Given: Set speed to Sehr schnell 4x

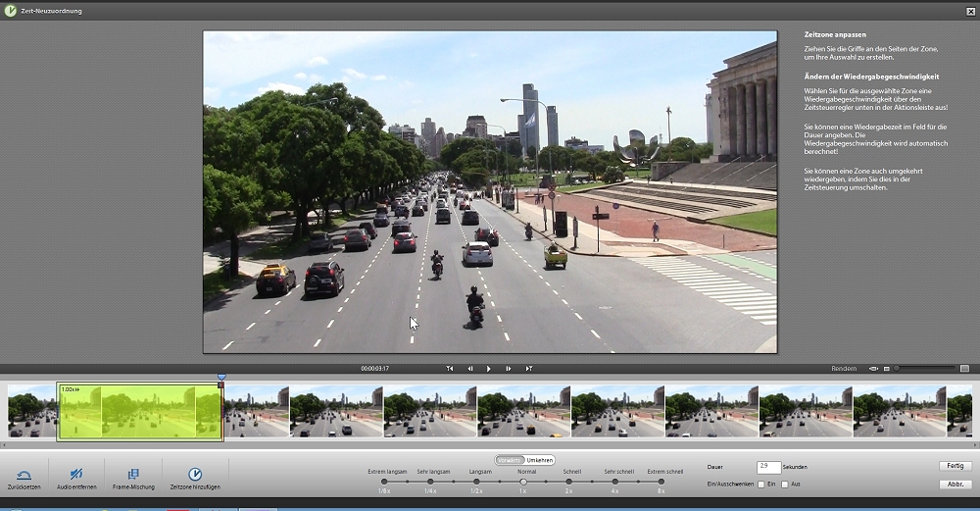Looking at the screenshot, I should (x=615, y=482).
